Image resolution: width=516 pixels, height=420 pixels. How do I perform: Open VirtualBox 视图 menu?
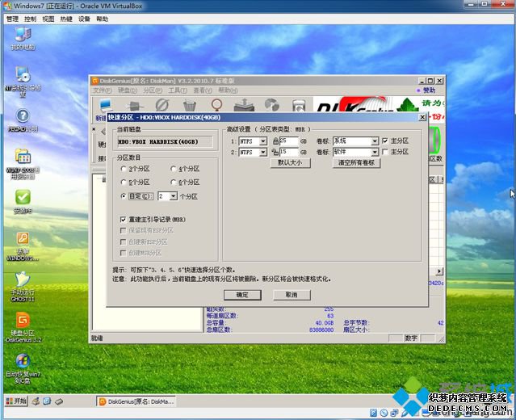point(48,19)
